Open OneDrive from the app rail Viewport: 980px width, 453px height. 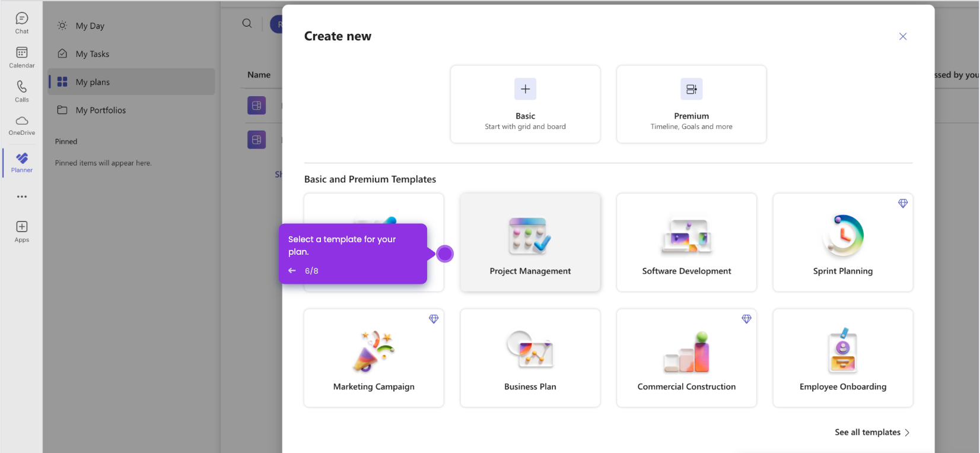(22, 125)
